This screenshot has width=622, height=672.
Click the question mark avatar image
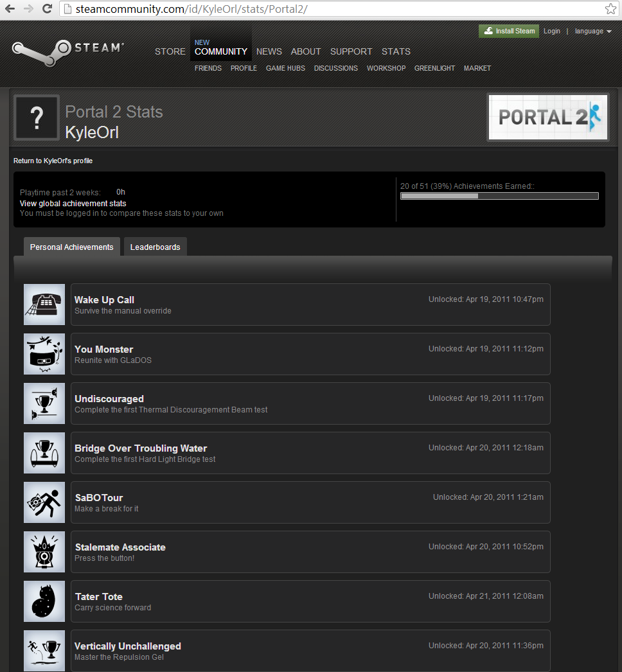click(37, 118)
